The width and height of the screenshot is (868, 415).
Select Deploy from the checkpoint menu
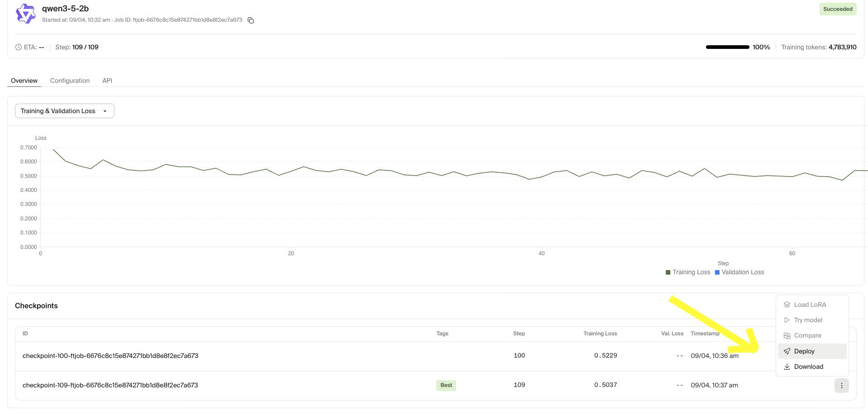coord(812,351)
